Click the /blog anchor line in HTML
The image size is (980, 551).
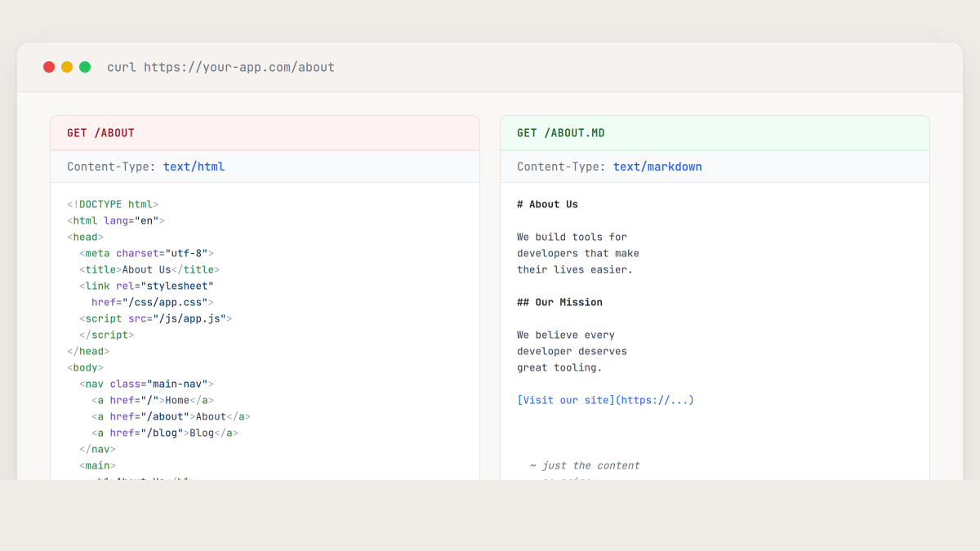click(165, 433)
